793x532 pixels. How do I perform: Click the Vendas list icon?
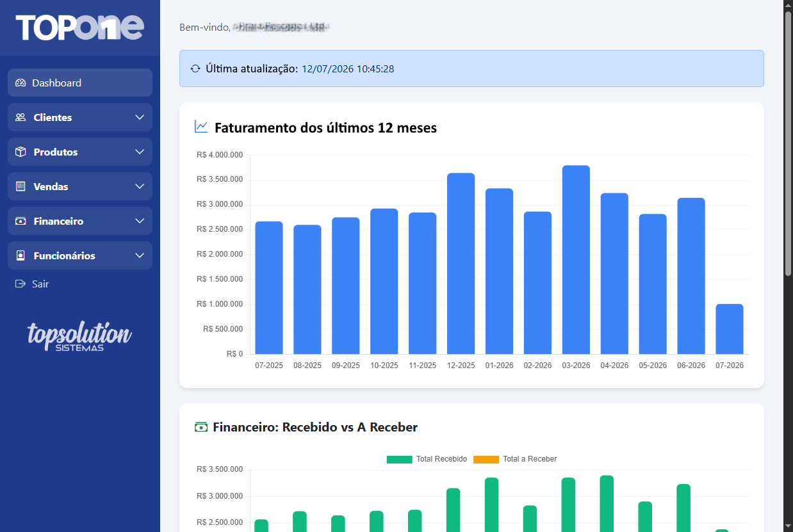(x=20, y=186)
